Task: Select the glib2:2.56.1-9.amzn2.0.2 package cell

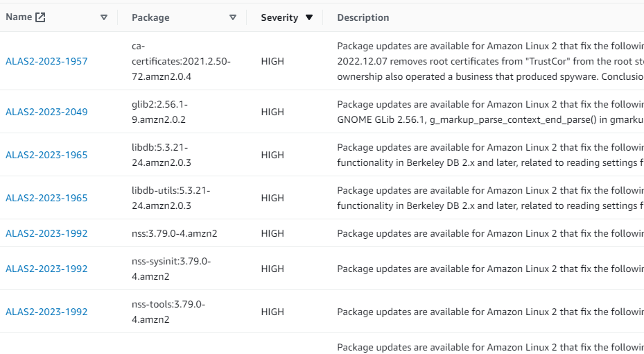Action: pos(159,112)
